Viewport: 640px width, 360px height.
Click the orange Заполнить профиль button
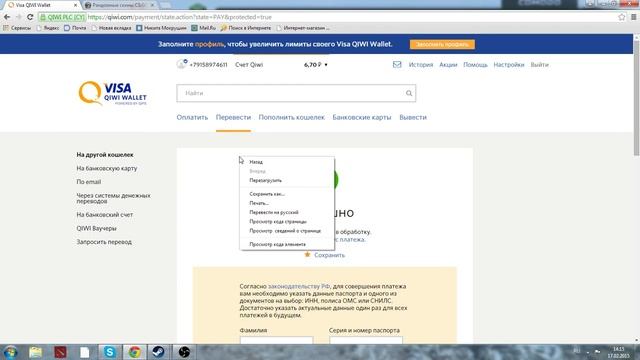[x=442, y=44]
